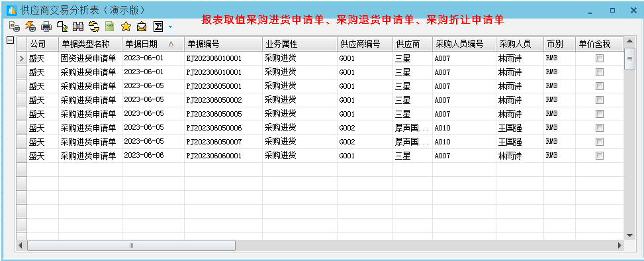644x261 pixels.
Task: Toggle 单价含税 checkbox for PJ202306050005
Action: (599, 114)
